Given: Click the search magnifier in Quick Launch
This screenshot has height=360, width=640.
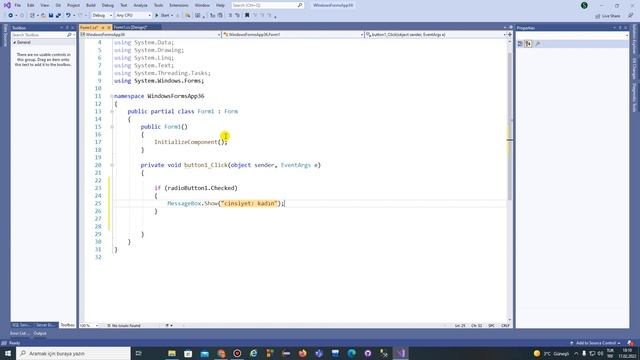Looking at the screenshot, I should [x=300, y=5].
